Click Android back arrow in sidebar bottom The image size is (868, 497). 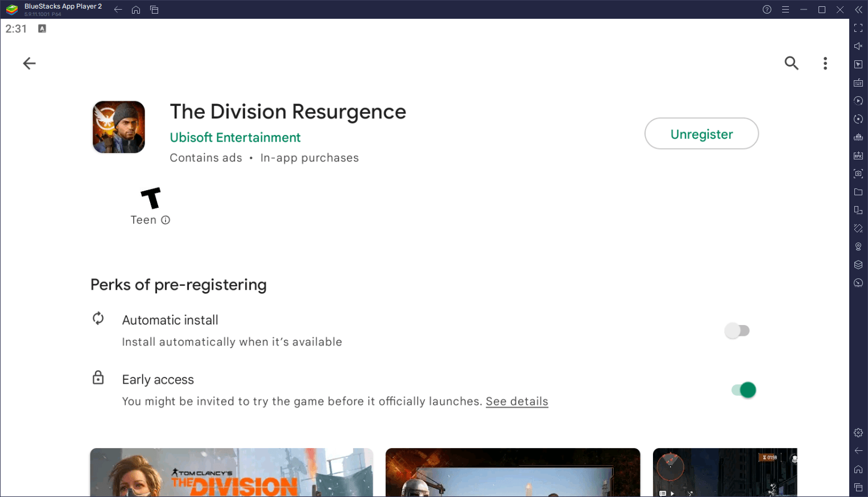point(858,451)
